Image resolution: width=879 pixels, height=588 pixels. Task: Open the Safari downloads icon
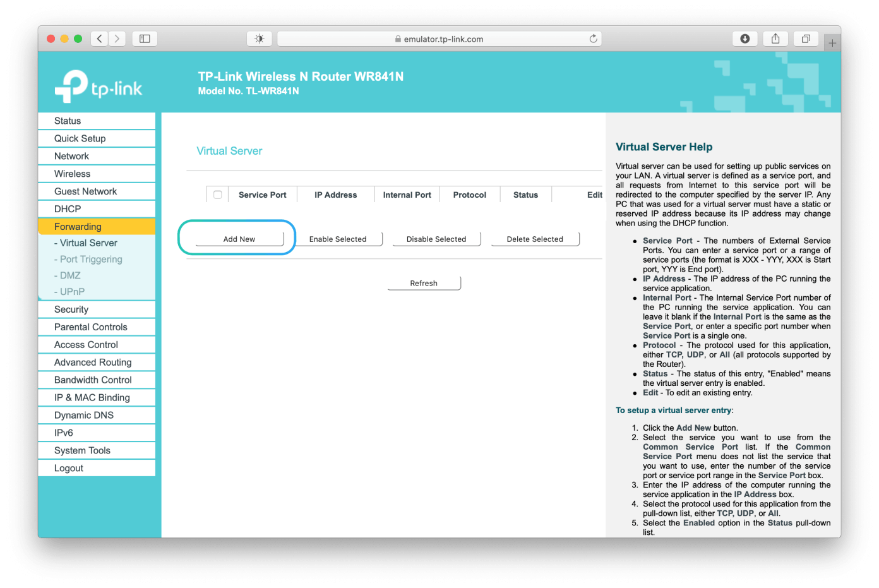(x=745, y=39)
